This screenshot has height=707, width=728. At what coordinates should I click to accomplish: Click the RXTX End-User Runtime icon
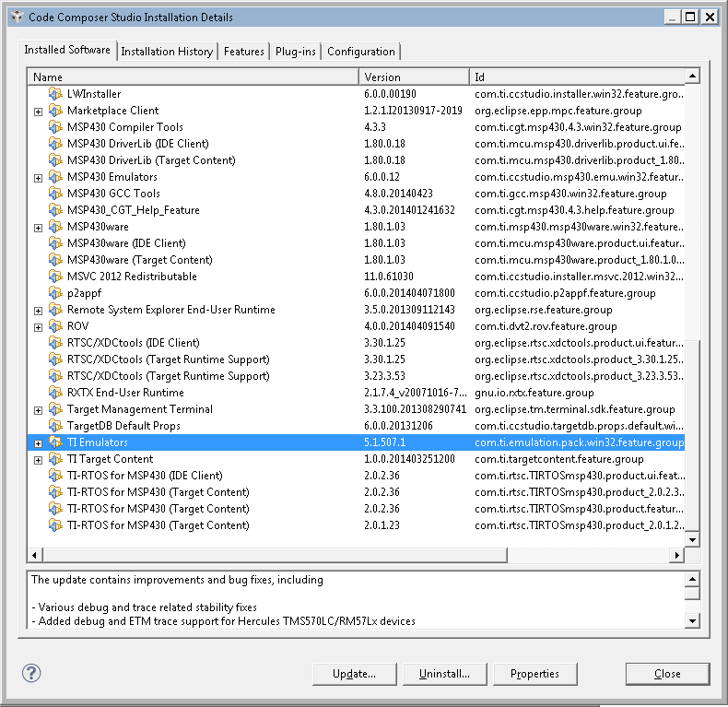tap(55, 393)
